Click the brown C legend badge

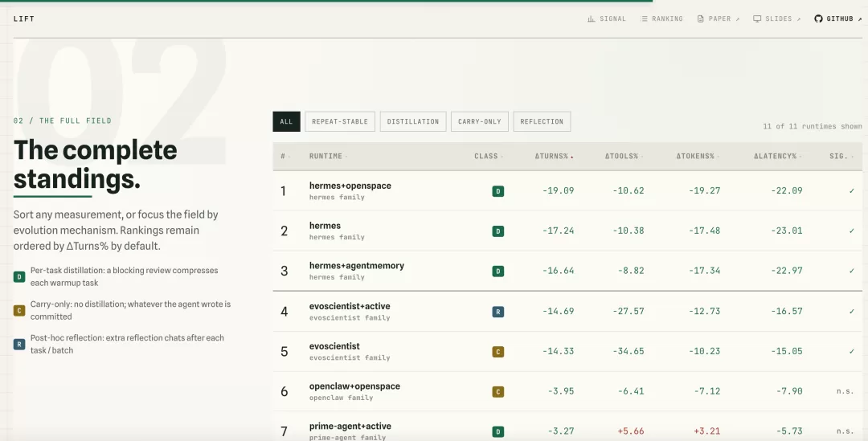tap(19, 310)
